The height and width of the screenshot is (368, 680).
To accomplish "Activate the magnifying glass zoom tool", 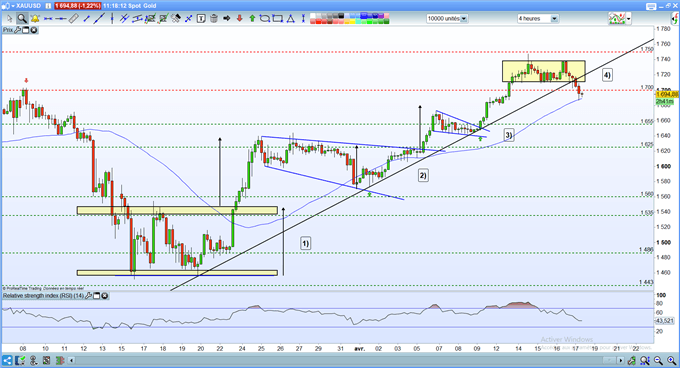I will tap(22, 19).
